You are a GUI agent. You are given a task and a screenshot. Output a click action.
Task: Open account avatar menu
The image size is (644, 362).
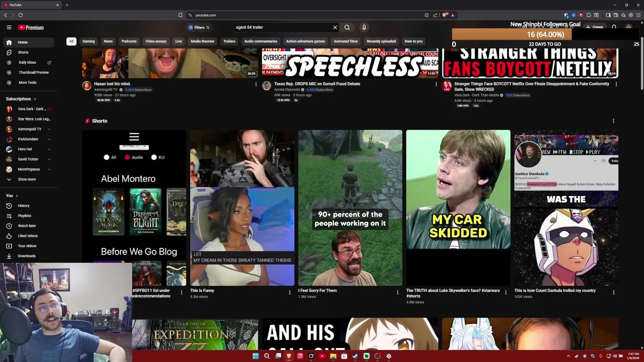pyautogui.click(x=629, y=27)
